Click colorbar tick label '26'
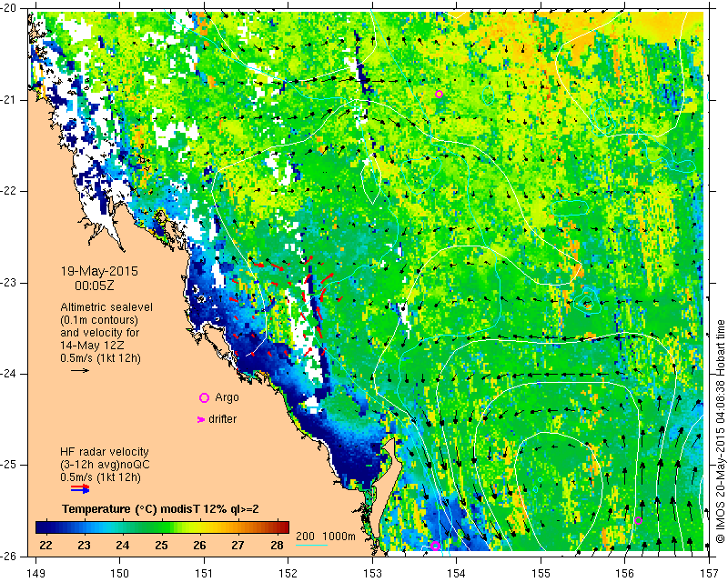Screen dimensions: 728x582 coord(199,546)
